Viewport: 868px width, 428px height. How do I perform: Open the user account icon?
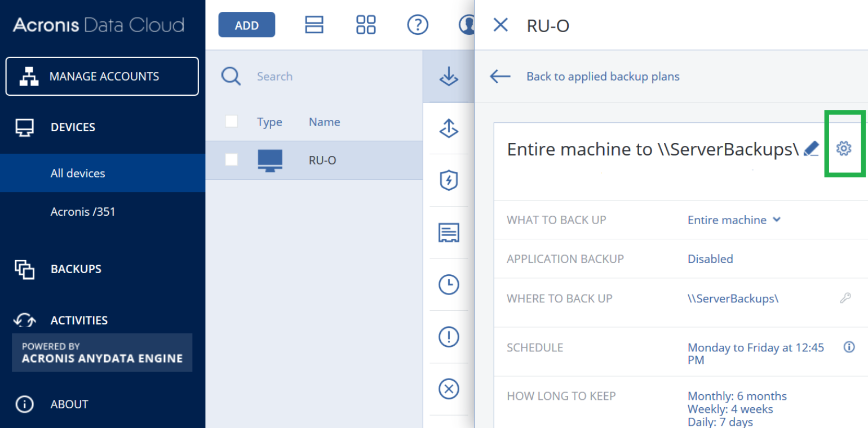click(467, 25)
